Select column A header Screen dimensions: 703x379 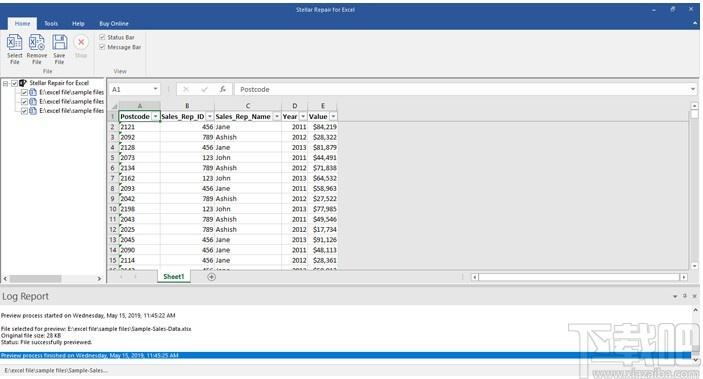pos(139,106)
